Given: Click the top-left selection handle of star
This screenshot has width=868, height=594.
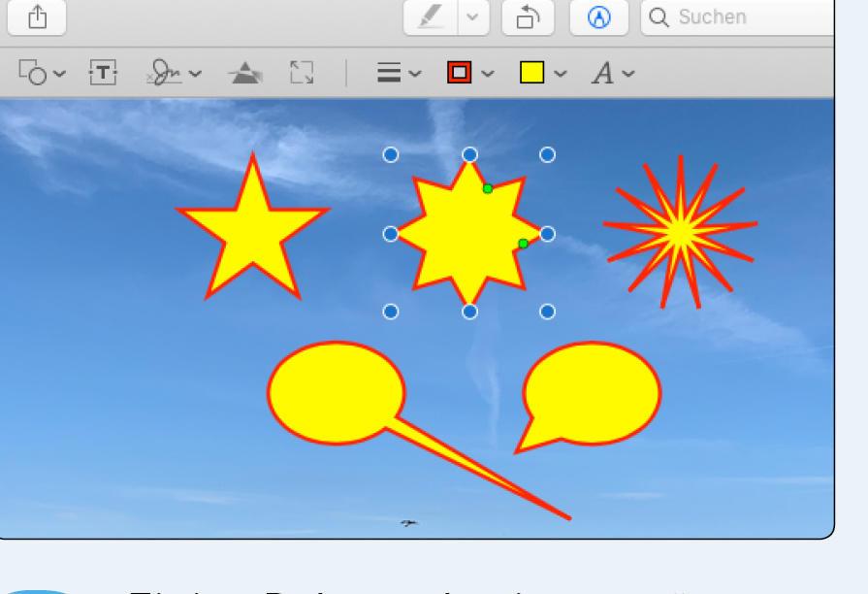Looking at the screenshot, I should coord(390,154).
